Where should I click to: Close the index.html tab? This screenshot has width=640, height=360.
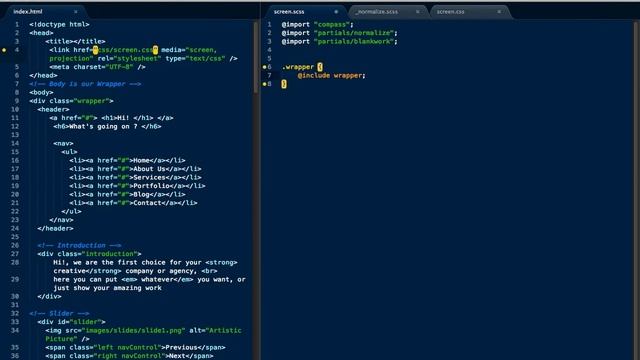tap(76, 12)
